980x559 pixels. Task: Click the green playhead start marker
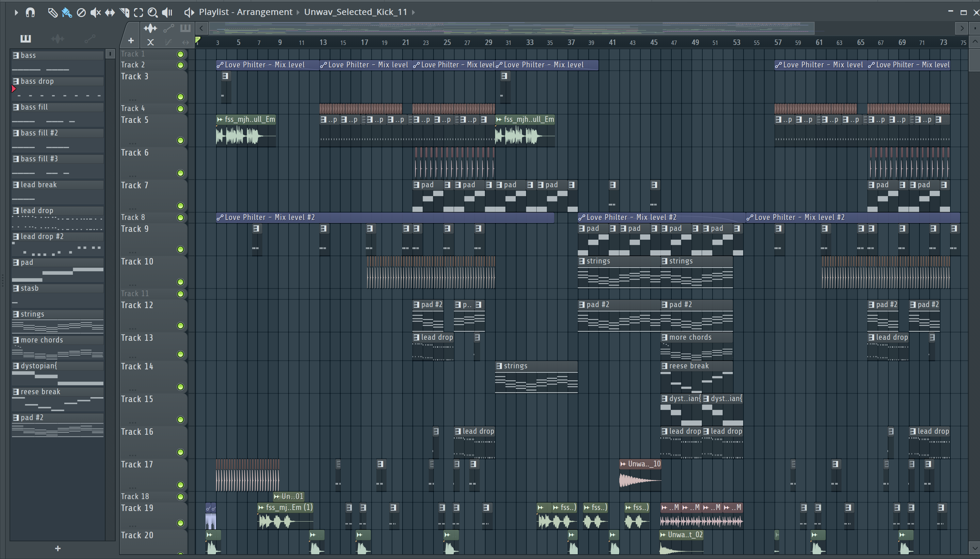pyautogui.click(x=198, y=40)
